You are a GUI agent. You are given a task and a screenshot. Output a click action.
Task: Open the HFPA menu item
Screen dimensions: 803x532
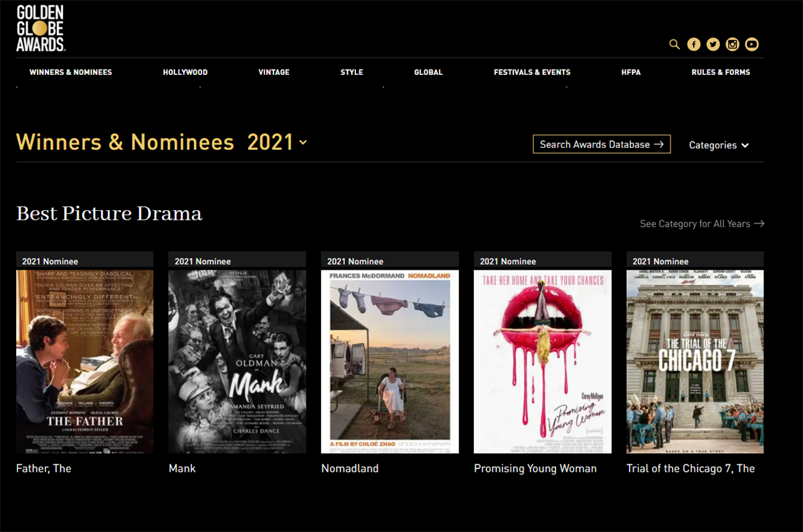tap(631, 72)
